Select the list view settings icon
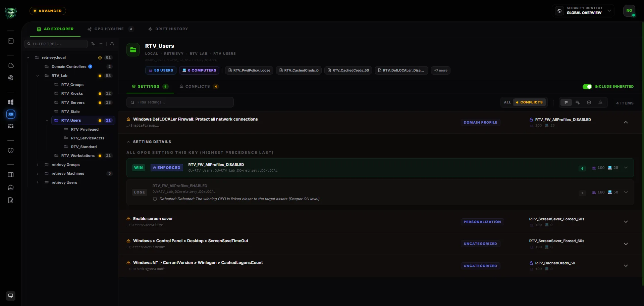644x306 pixels. click(x=566, y=102)
